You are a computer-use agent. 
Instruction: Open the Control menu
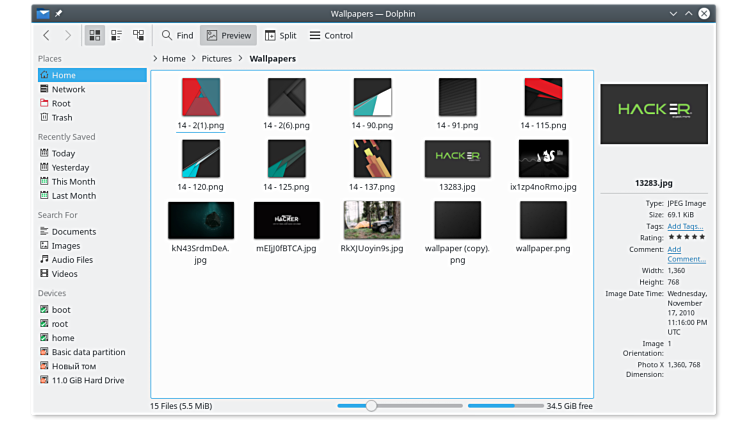coord(331,35)
